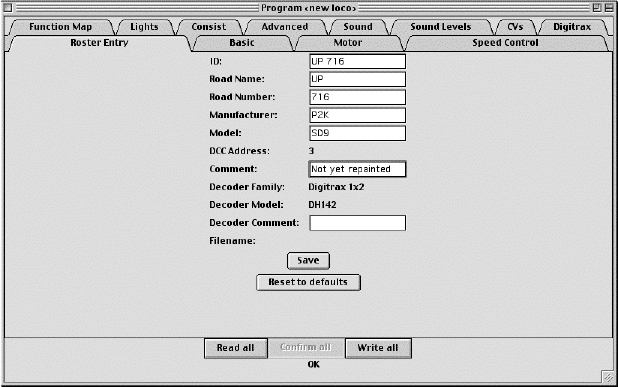Click the greyed Confirm all button

[306, 348]
